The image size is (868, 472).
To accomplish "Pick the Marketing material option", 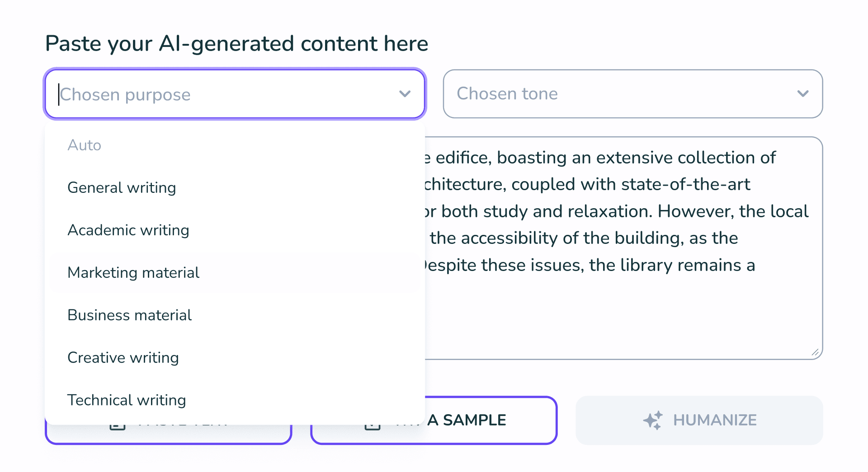I will [133, 273].
